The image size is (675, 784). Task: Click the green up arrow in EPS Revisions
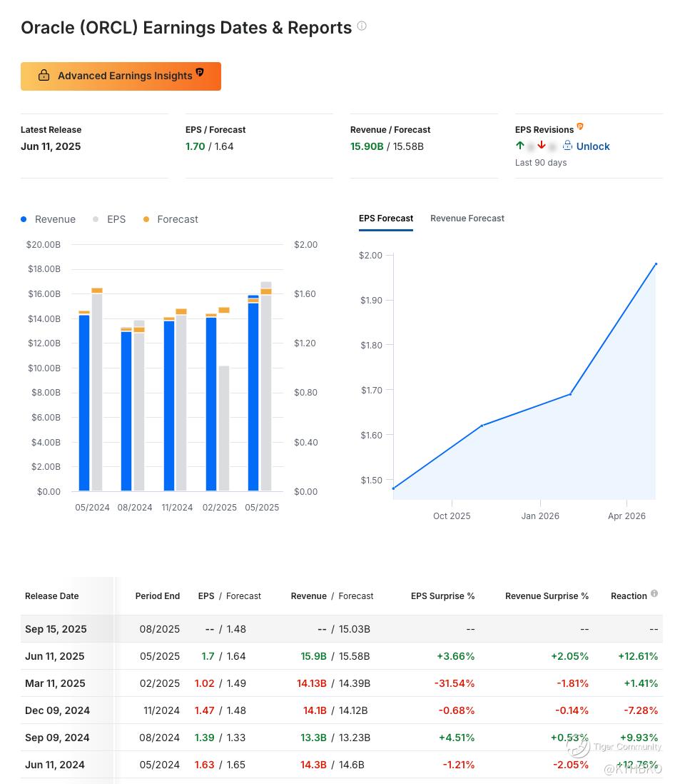520,146
